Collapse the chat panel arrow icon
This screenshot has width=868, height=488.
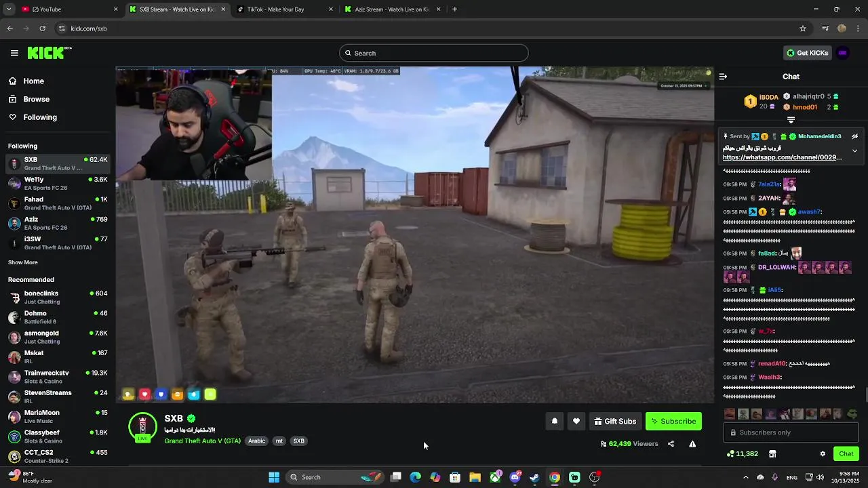[723, 77]
